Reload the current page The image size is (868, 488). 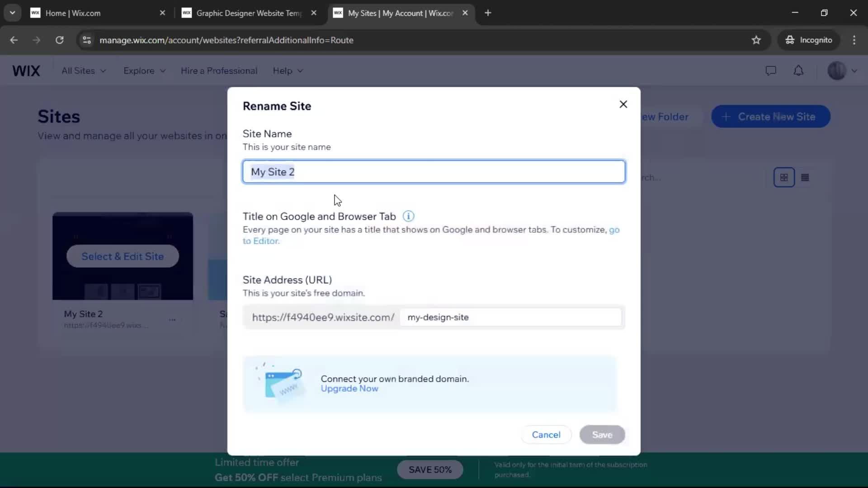pos(59,40)
